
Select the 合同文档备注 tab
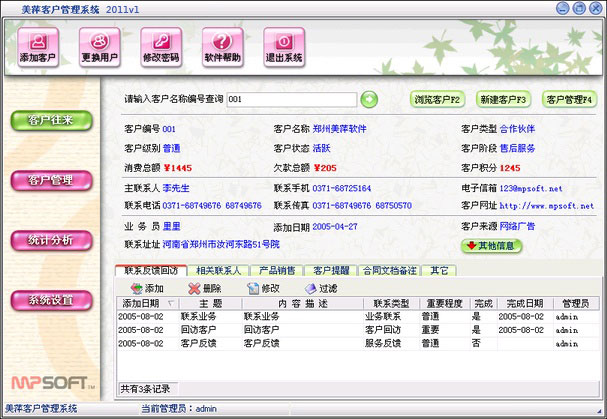pyautogui.click(x=387, y=271)
